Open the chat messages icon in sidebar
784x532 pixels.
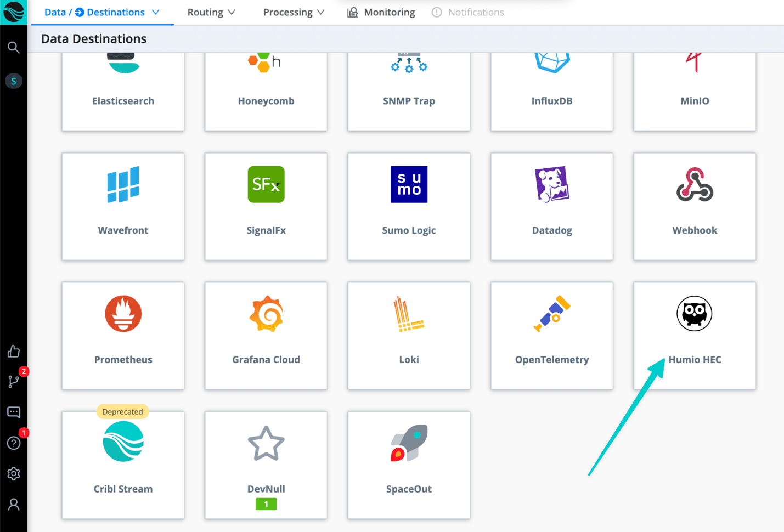tap(14, 412)
